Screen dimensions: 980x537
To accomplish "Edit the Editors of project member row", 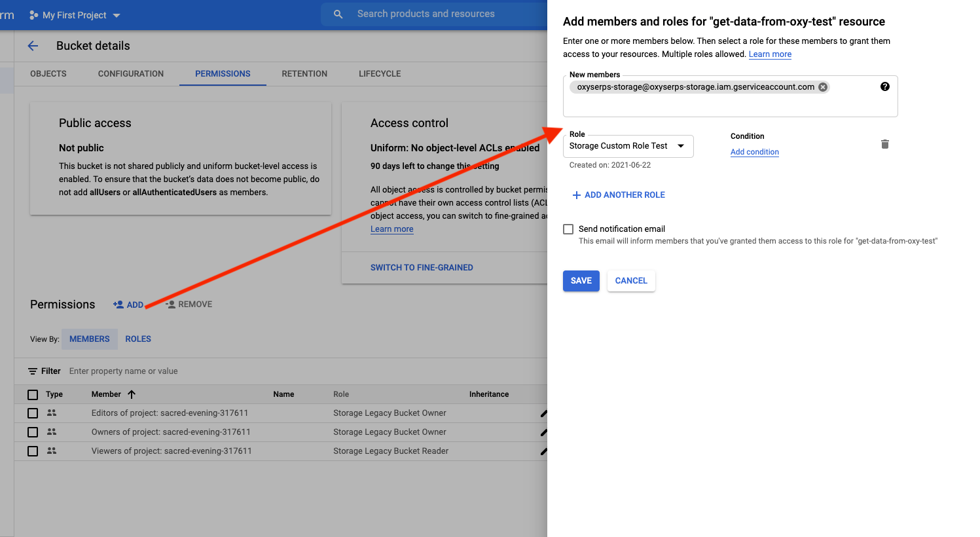I will point(543,413).
